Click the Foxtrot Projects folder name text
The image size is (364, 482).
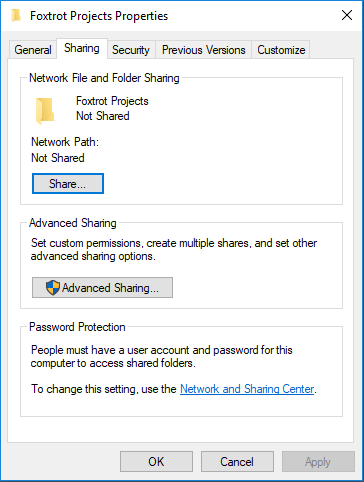pyautogui.click(x=112, y=101)
